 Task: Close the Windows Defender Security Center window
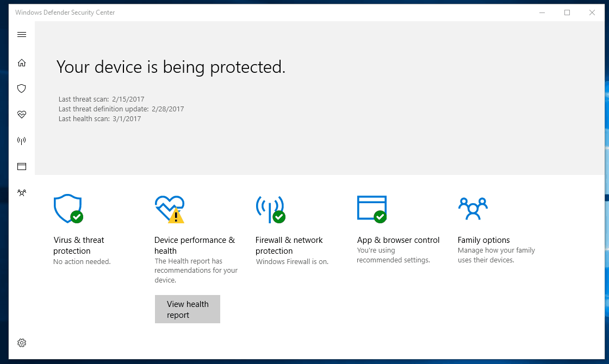592,12
